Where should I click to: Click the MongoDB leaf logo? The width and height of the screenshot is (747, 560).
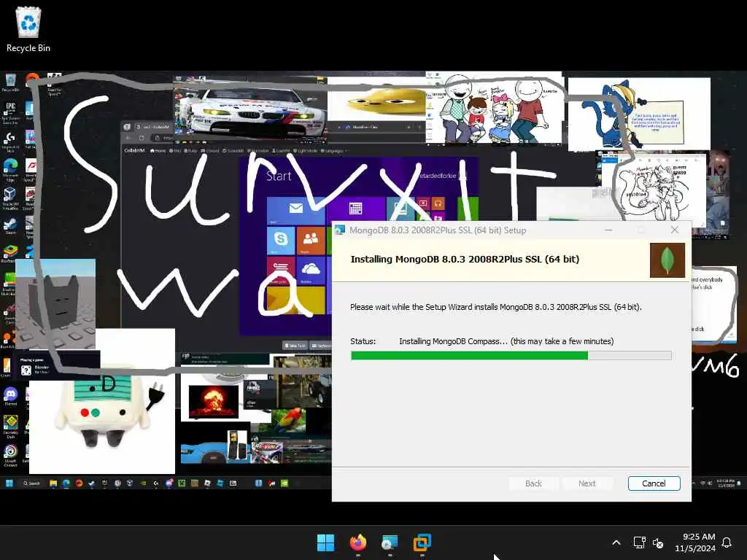(667, 260)
